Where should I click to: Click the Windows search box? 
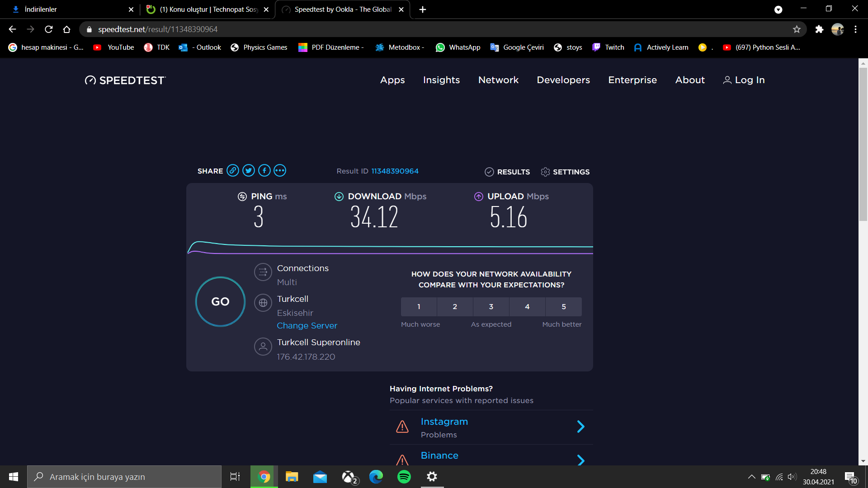124,477
